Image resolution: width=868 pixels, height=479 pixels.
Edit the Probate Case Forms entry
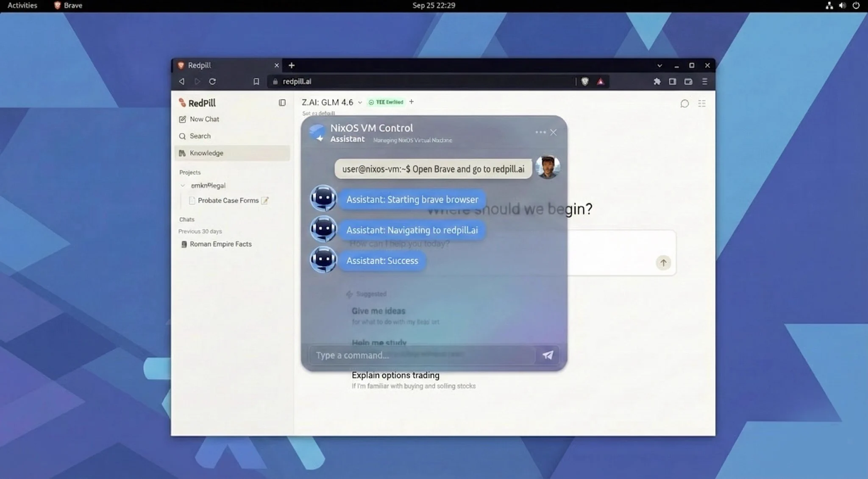pos(265,201)
